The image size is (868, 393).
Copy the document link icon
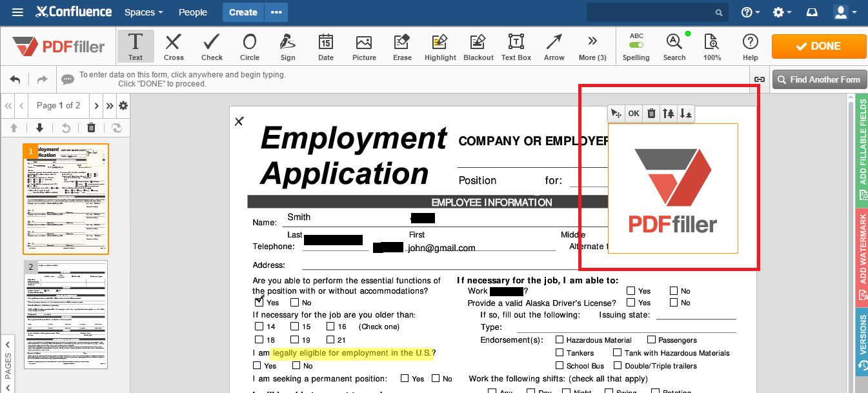760,79
